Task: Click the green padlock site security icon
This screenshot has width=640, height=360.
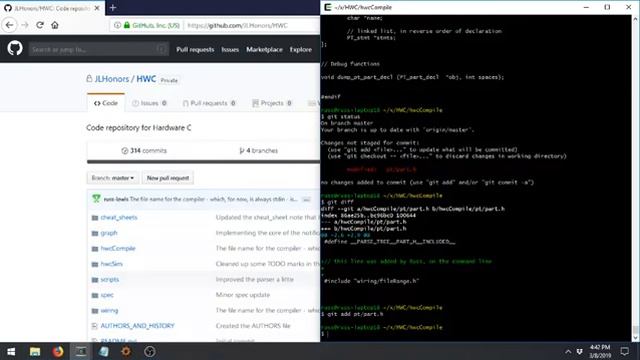Action: (127, 25)
